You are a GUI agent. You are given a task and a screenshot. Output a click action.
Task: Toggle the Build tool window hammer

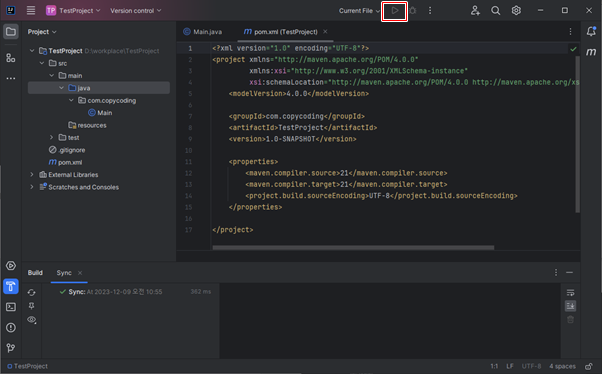pyautogui.click(x=11, y=286)
